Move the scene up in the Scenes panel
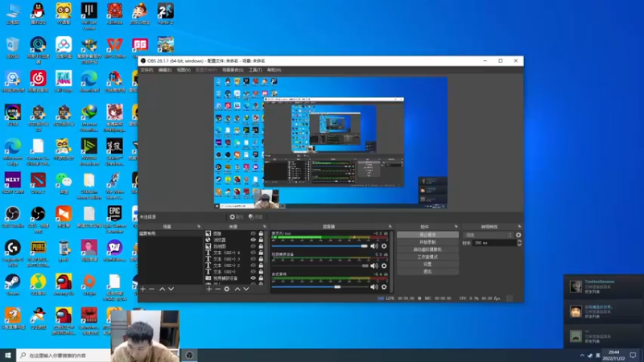Viewport: 644px width, 362px height. click(163, 289)
